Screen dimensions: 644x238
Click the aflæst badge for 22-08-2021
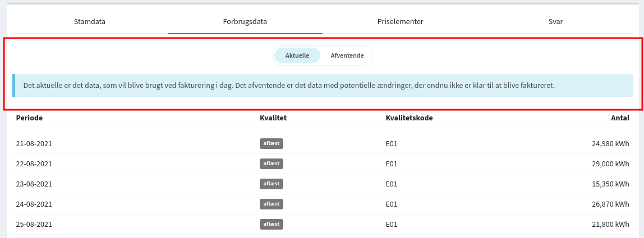click(x=272, y=164)
